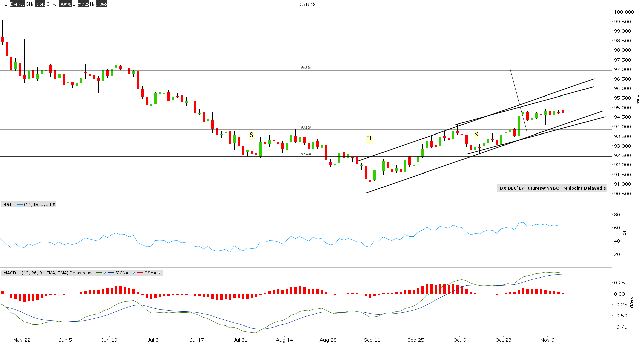This screenshot has height=345, width=644.
Task: Click the MACD parameters (12, 26, 9 - EMA, EMA)
Action: tap(45, 273)
